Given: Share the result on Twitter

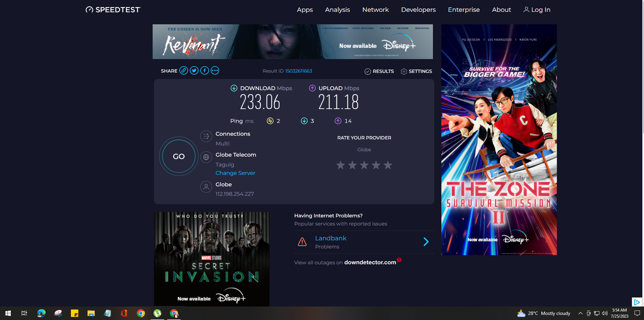Looking at the screenshot, I should [x=194, y=71].
